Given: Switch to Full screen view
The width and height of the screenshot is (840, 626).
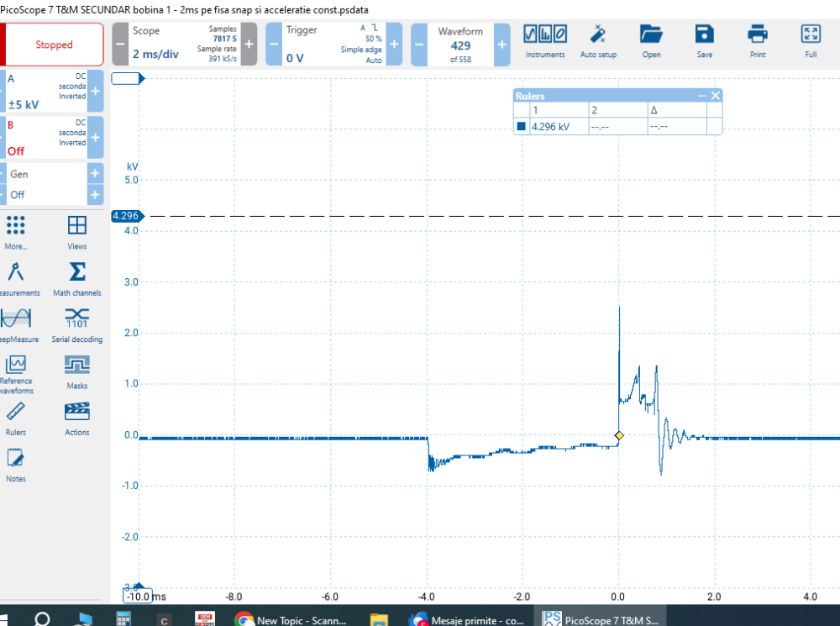Looking at the screenshot, I should point(810,40).
